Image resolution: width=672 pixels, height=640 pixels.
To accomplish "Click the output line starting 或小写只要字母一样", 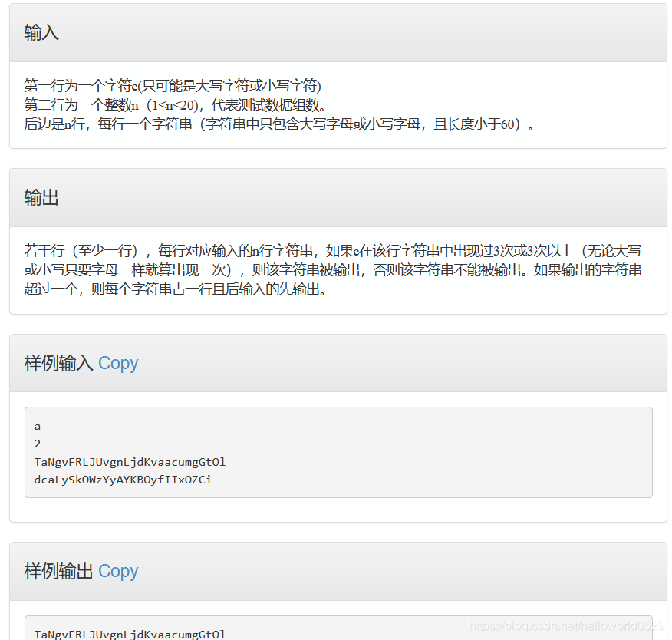I will (x=333, y=269).
